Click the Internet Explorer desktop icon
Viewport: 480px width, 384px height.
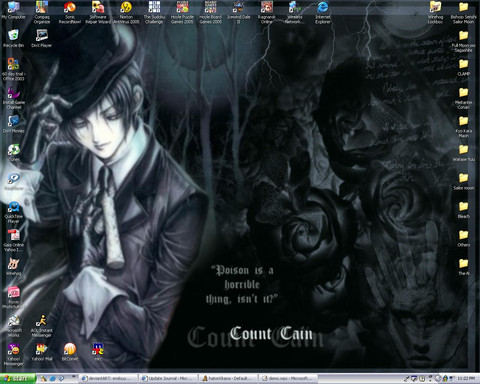pyautogui.click(x=323, y=12)
